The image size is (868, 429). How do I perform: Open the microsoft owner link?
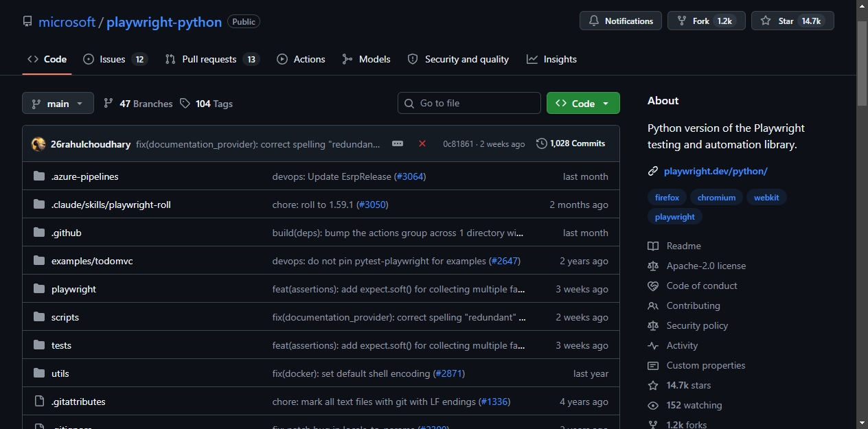click(67, 22)
